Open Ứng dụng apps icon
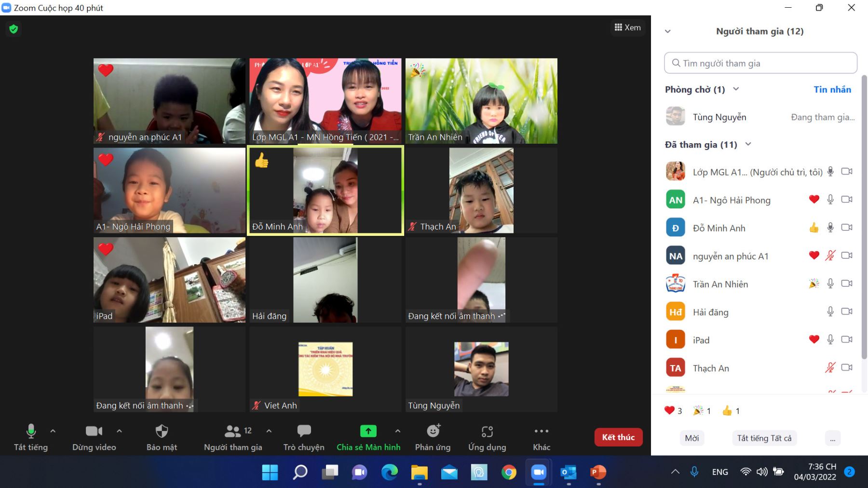The image size is (868, 488). tap(487, 432)
